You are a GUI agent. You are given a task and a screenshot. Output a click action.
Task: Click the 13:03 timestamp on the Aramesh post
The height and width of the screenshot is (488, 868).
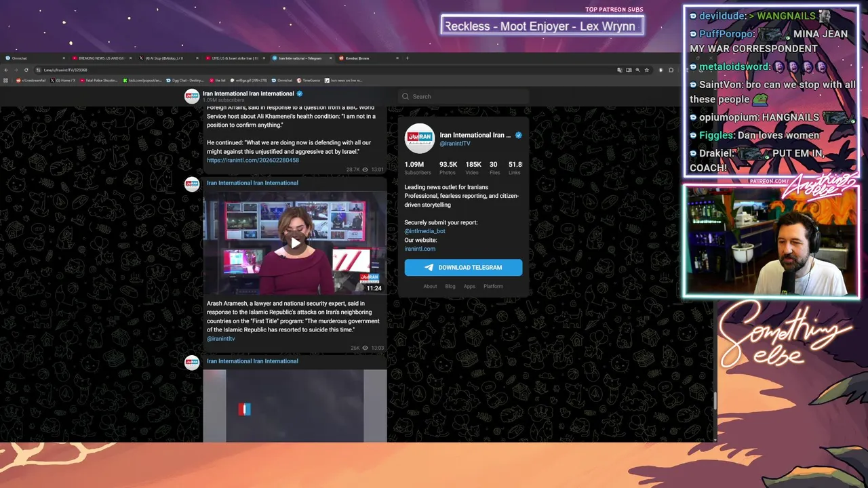pyautogui.click(x=378, y=348)
